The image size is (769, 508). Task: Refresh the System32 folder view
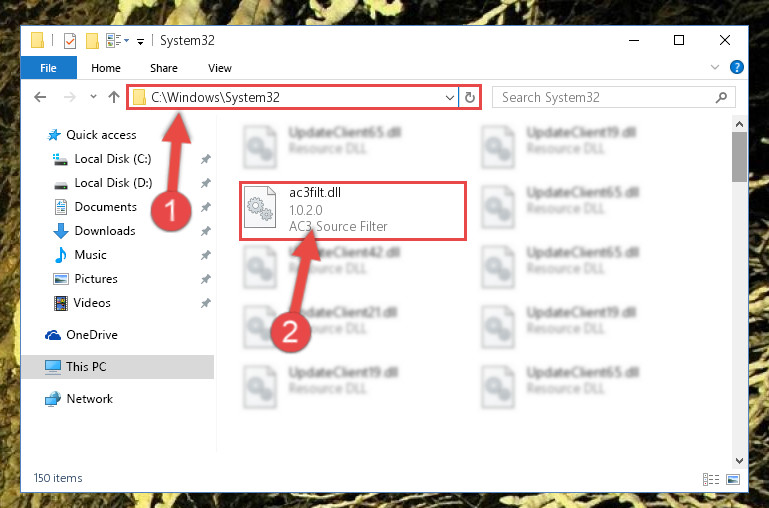(469, 98)
